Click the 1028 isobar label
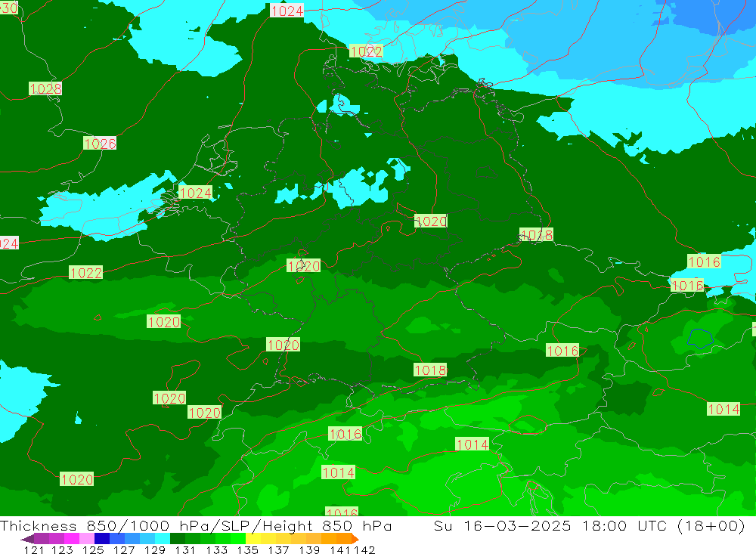The width and height of the screenshot is (756, 554). (45, 88)
